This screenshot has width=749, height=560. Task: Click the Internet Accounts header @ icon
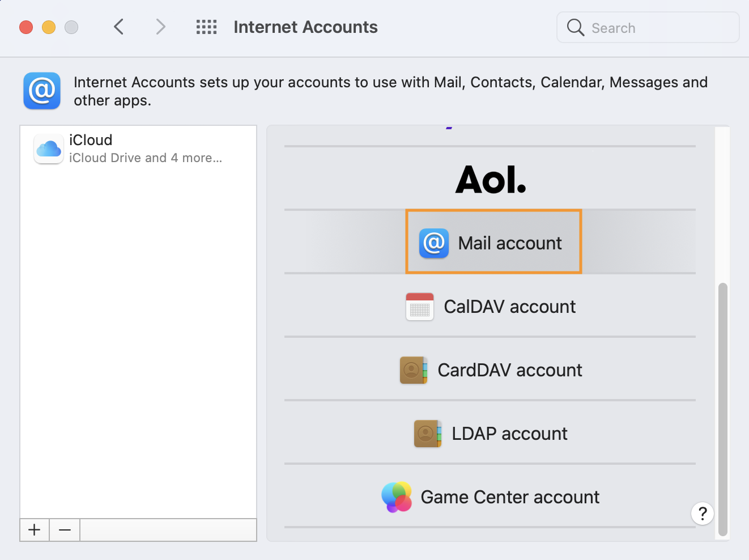[42, 91]
